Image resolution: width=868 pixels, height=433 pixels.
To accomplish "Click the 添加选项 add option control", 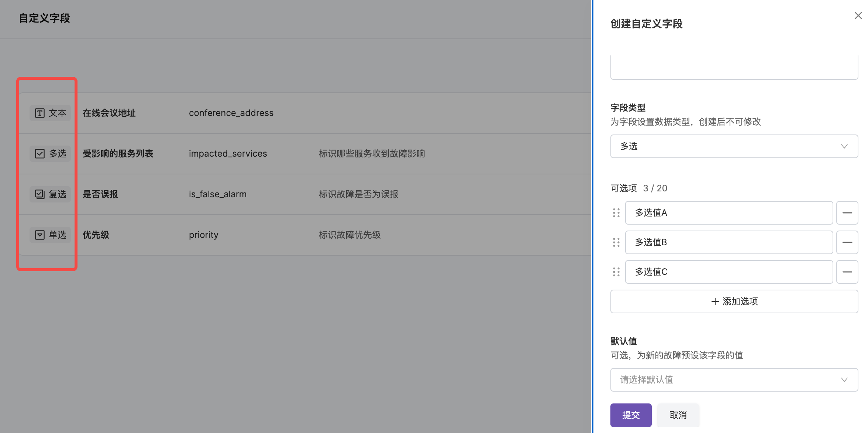I will coord(734,301).
